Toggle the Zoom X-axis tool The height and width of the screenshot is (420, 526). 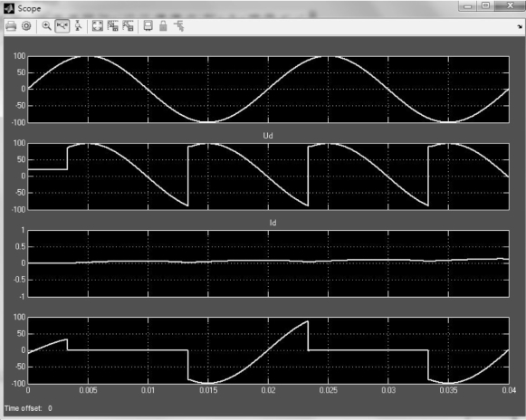tap(62, 26)
